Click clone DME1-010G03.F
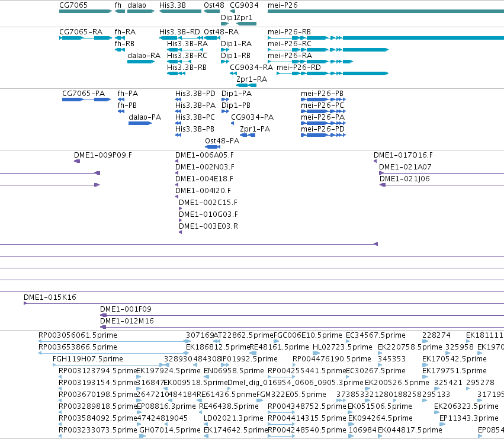This screenshot has width=504, height=439. pos(208,215)
